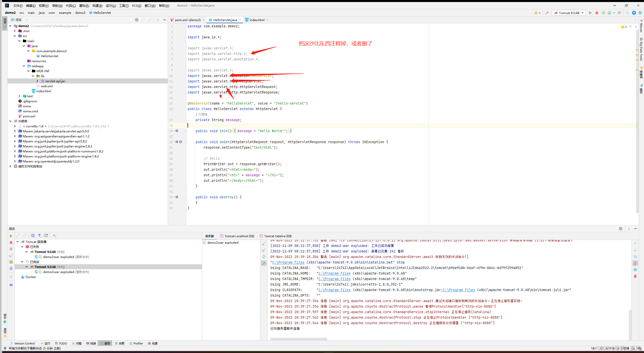
Task: Open Search Everywhere magnifier icon
Action: click(627, 13)
